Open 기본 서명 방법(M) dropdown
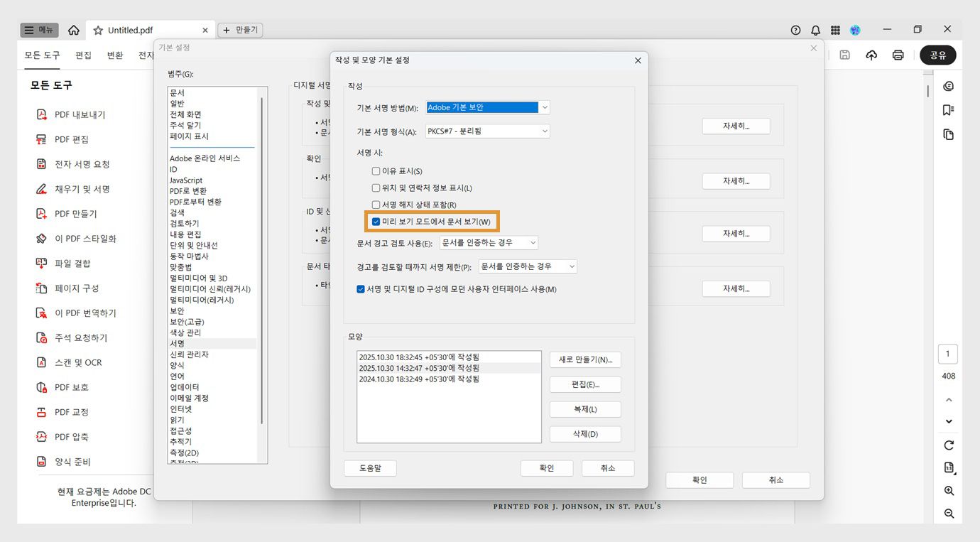 click(x=488, y=107)
